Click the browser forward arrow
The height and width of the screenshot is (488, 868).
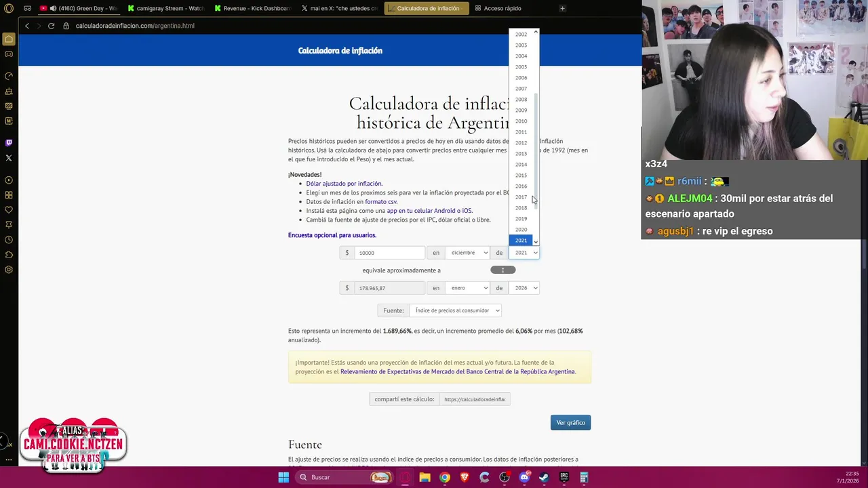point(39,26)
